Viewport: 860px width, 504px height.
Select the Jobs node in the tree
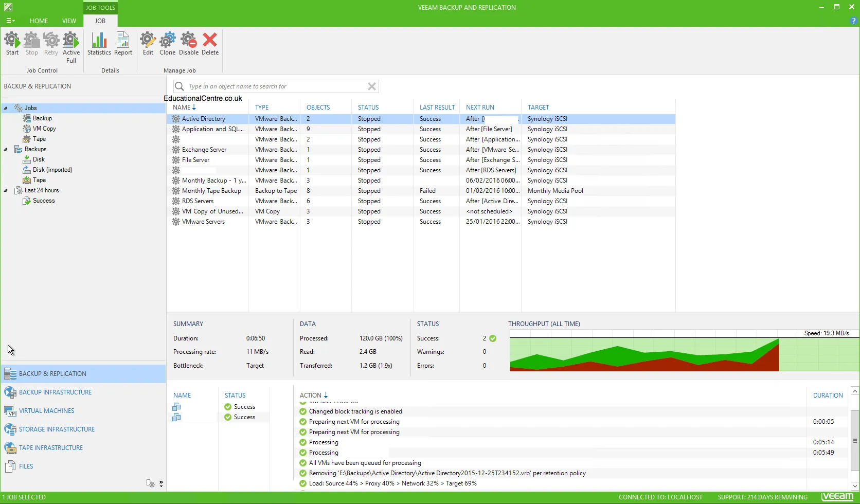click(x=31, y=108)
